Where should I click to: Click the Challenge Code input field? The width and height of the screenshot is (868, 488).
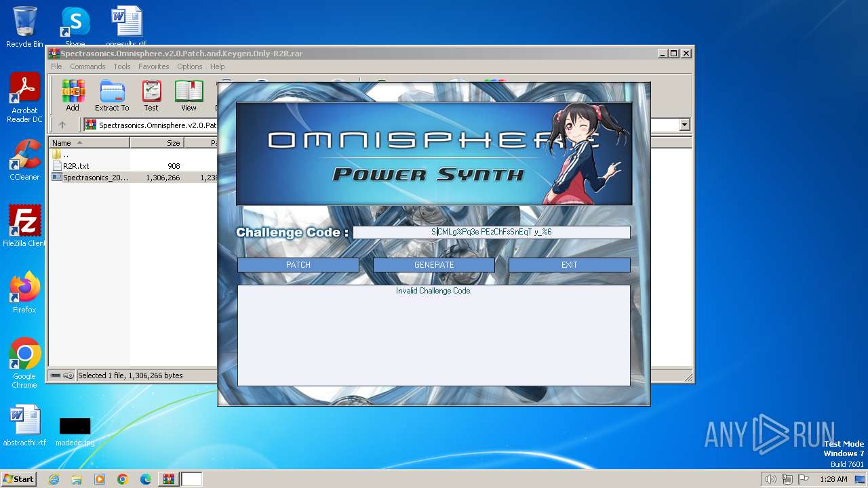[492, 232]
